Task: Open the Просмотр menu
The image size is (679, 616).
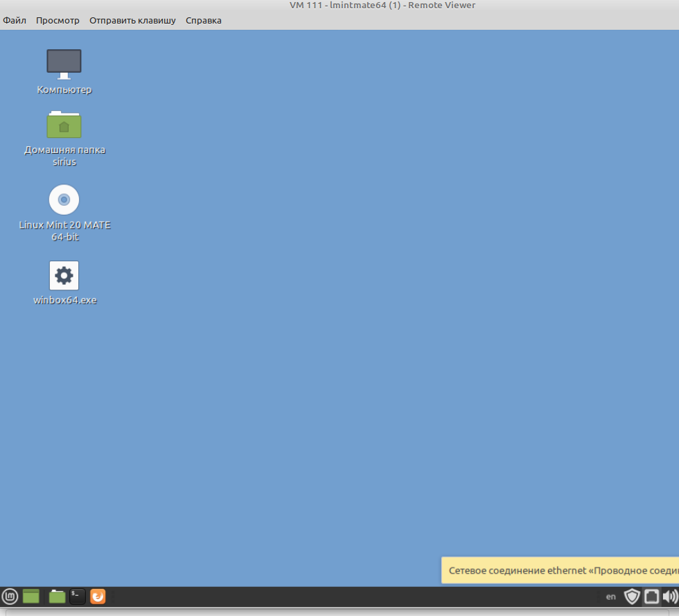Action: 58,20
